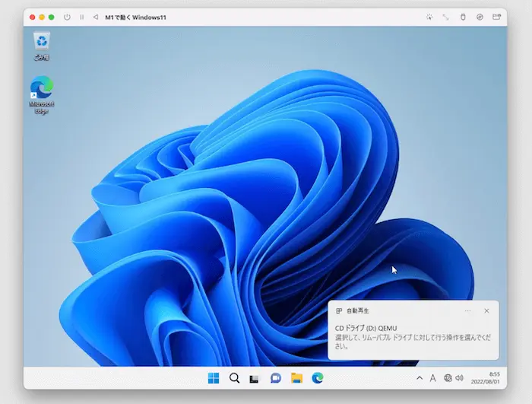Open Task View on the taskbar
This screenshot has width=532, height=404.
(x=254, y=379)
